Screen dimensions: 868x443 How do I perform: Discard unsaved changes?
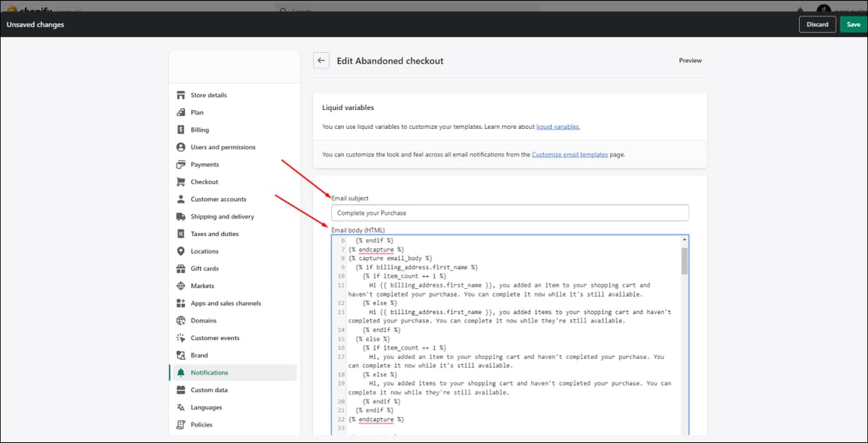(817, 25)
